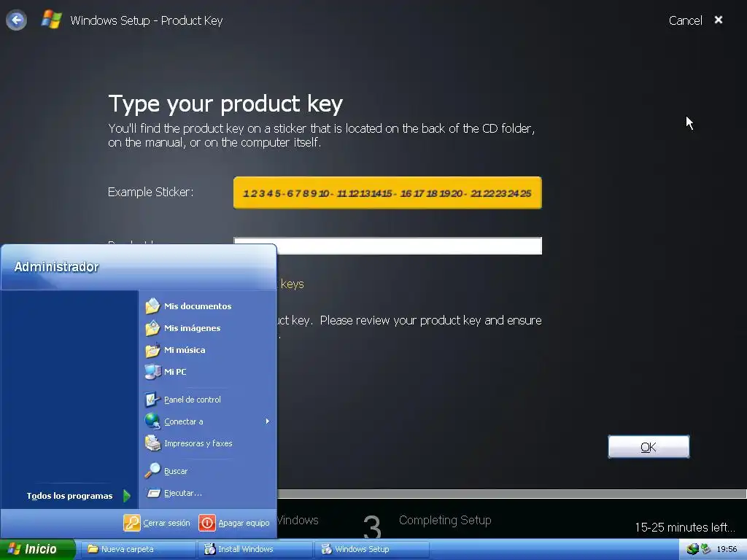Click the X icon next to Cancel
The width and height of the screenshot is (747, 560).
pyautogui.click(x=719, y=20)
